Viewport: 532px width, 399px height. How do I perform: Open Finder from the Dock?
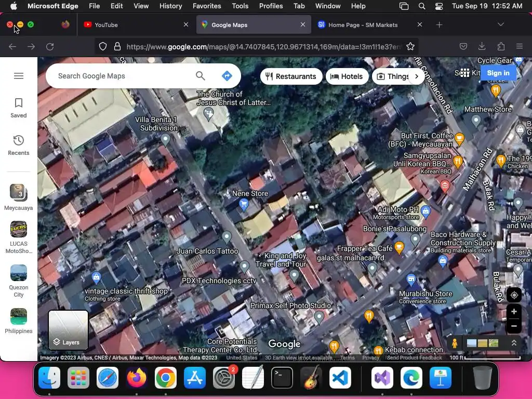[x=49, y=378]
